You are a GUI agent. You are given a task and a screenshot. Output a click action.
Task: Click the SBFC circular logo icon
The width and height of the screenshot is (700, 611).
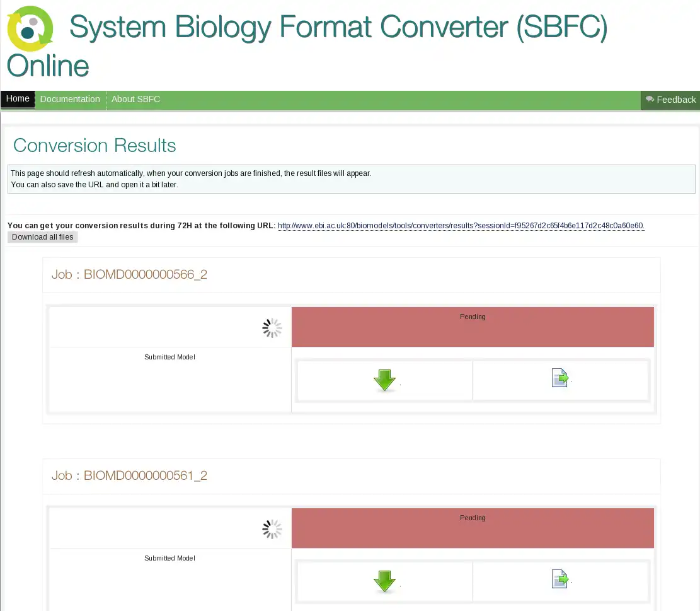coord(30,29)
